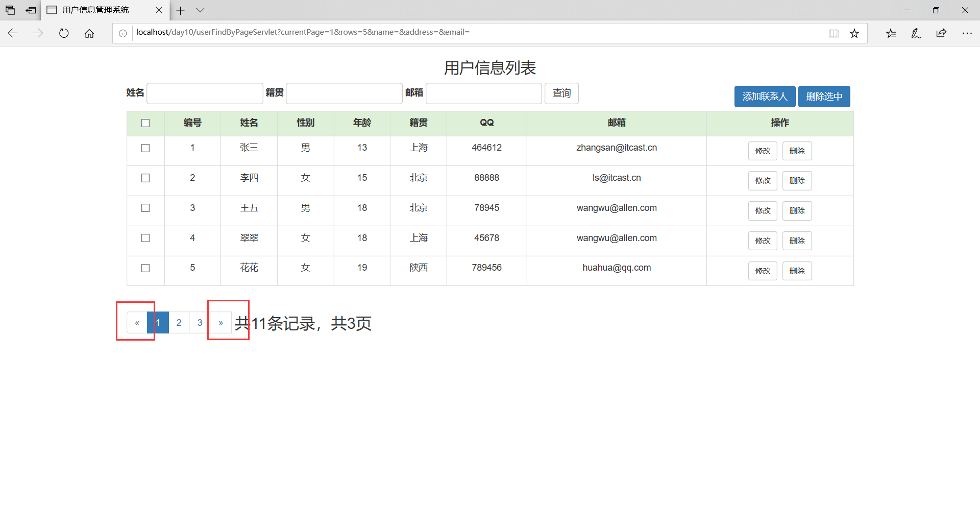Click 修改 for user 张三

coord(763,151)
